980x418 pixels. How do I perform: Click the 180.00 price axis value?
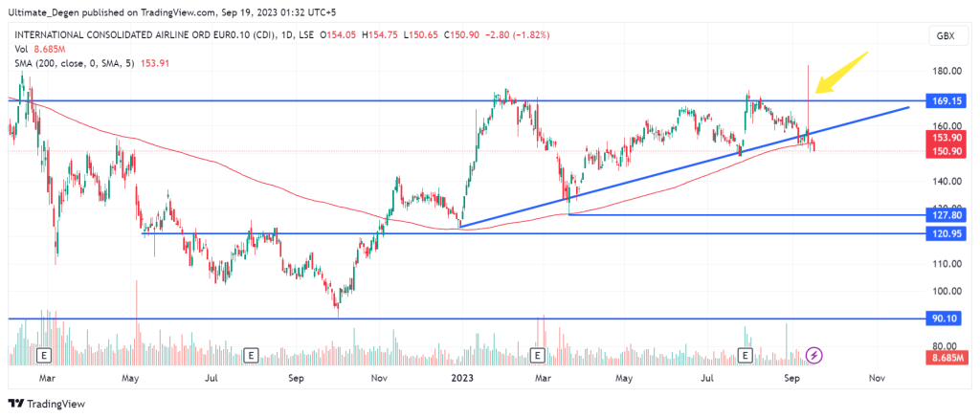click(x=948, y=71)
